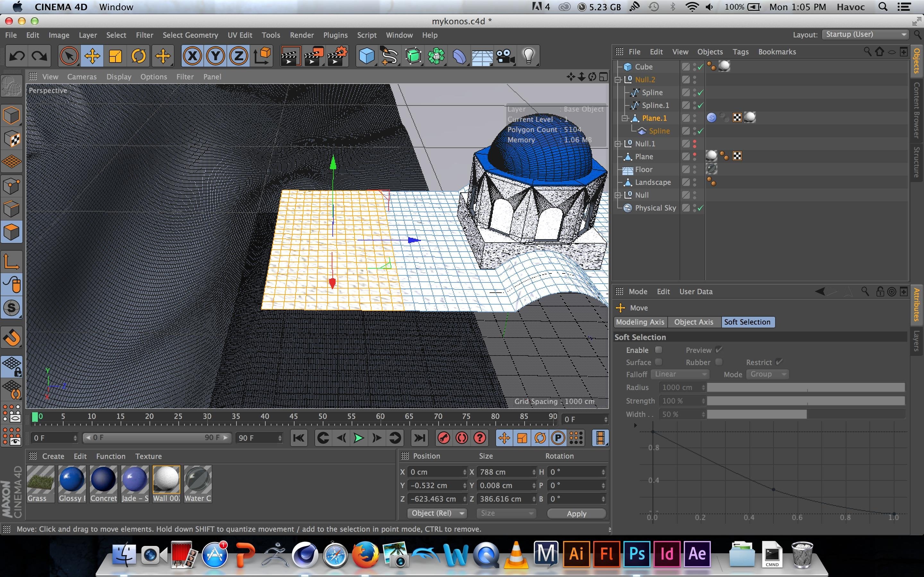This screenshot has height=577, width=924.
Task: Enable the Soft Selection checkbox
Action: point(658,349)
